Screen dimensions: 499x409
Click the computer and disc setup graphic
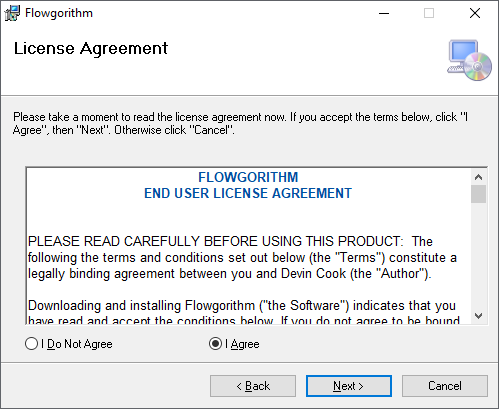pos(469,60)
